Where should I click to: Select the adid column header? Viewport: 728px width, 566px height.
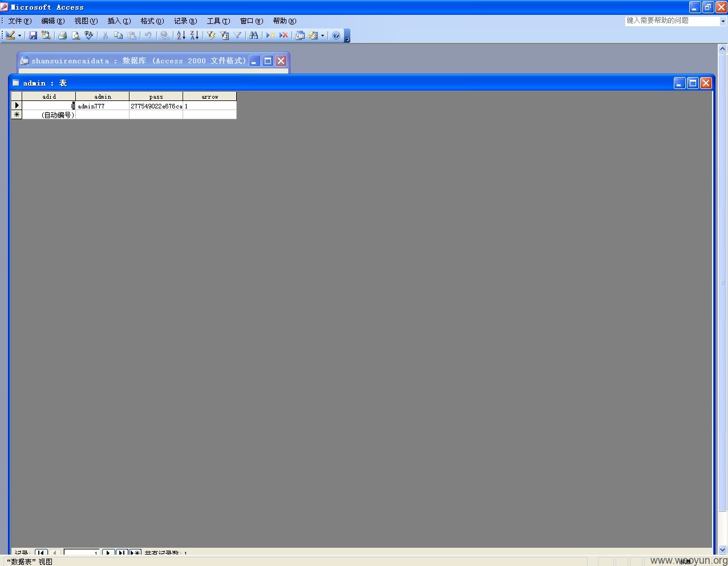click(x=49, y=96)
